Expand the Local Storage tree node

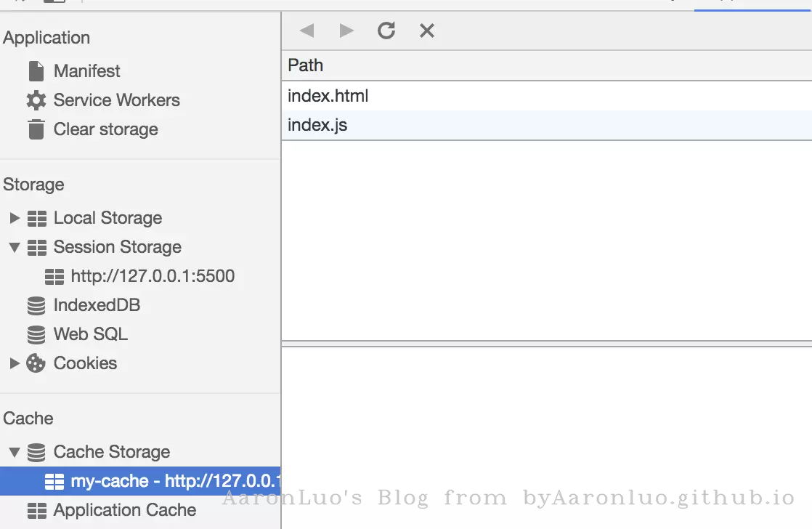(x=14, y=218)
